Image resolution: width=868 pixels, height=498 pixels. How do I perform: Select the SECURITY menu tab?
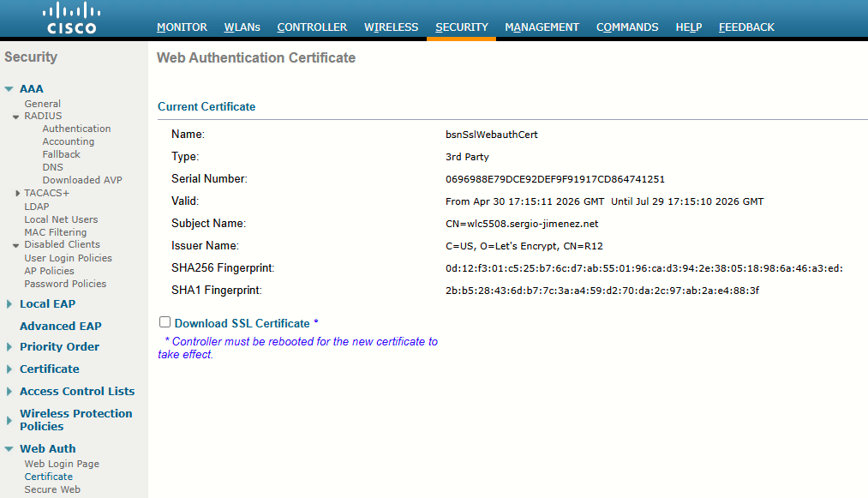(462, 27)
